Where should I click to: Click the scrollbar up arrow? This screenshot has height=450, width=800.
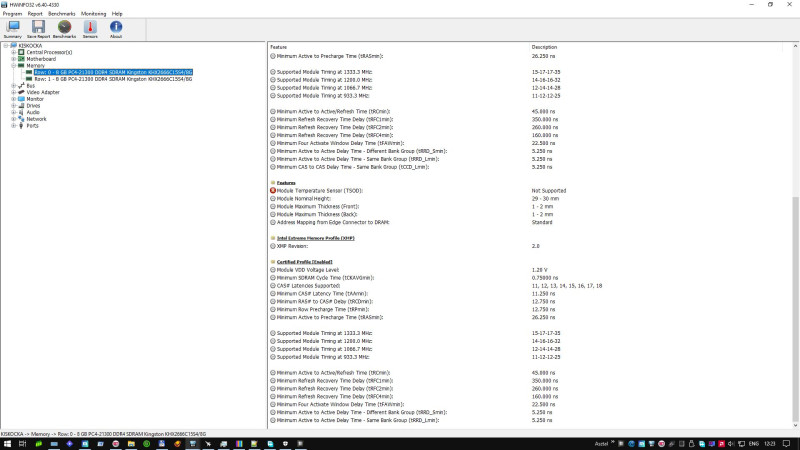(795, 46)
